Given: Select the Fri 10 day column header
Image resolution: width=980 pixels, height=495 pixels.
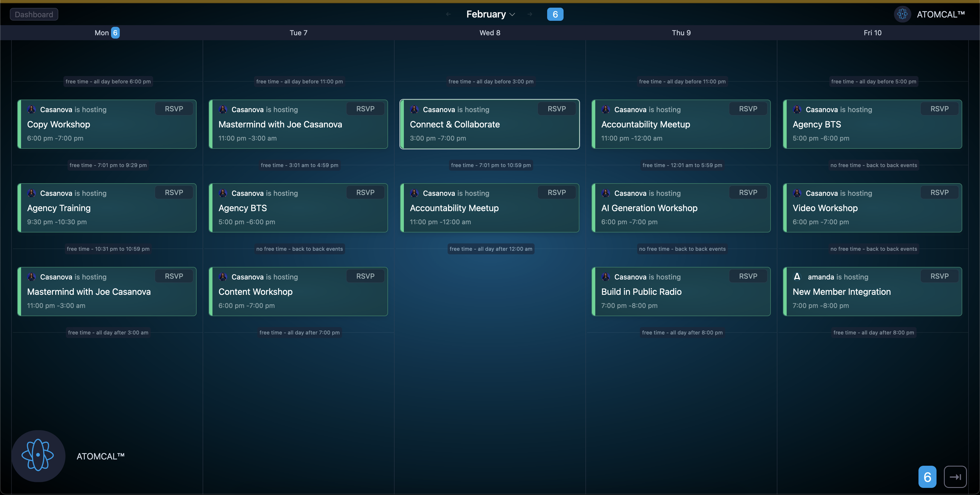Looking at the screenshot, I should [872, 33].
